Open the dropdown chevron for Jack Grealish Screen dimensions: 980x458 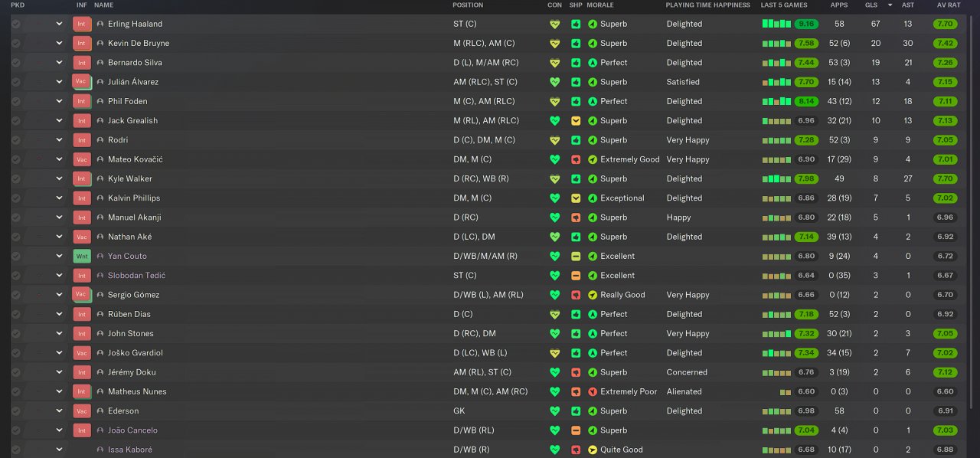pyautogui.click(x=59, y=120)
